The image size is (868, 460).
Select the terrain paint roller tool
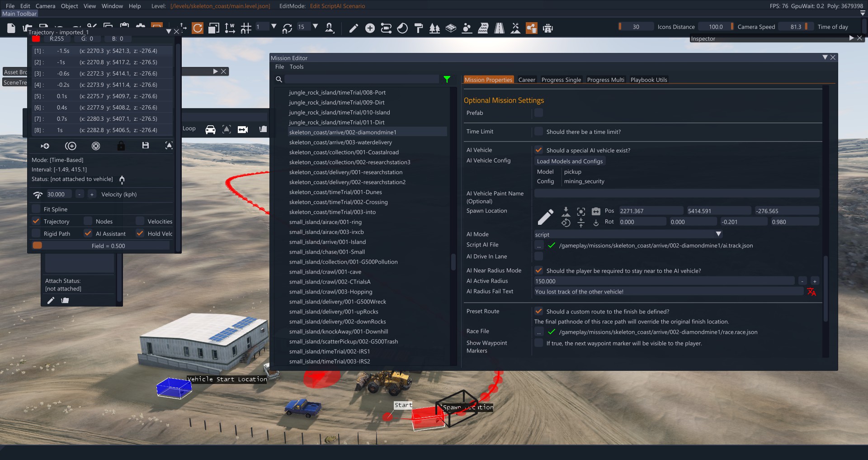419,28
